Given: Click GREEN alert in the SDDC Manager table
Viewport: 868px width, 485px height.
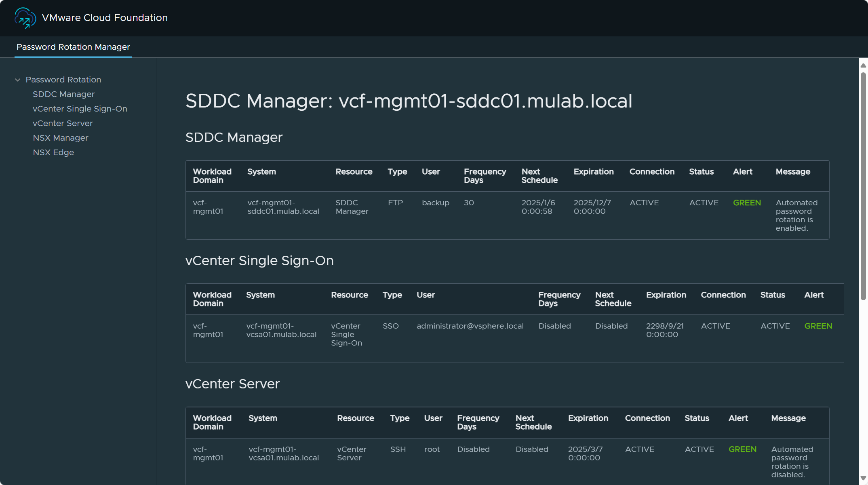Looking at the screenshot, I should point(747,203).
